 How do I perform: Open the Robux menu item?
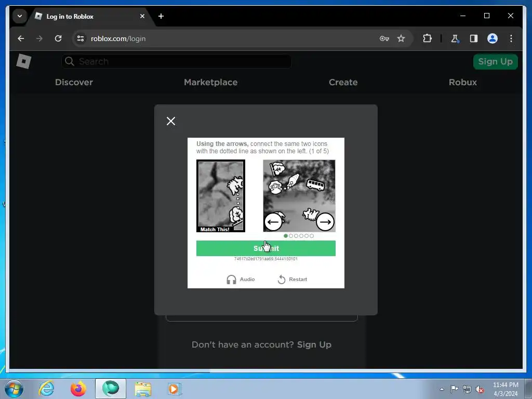463,82
